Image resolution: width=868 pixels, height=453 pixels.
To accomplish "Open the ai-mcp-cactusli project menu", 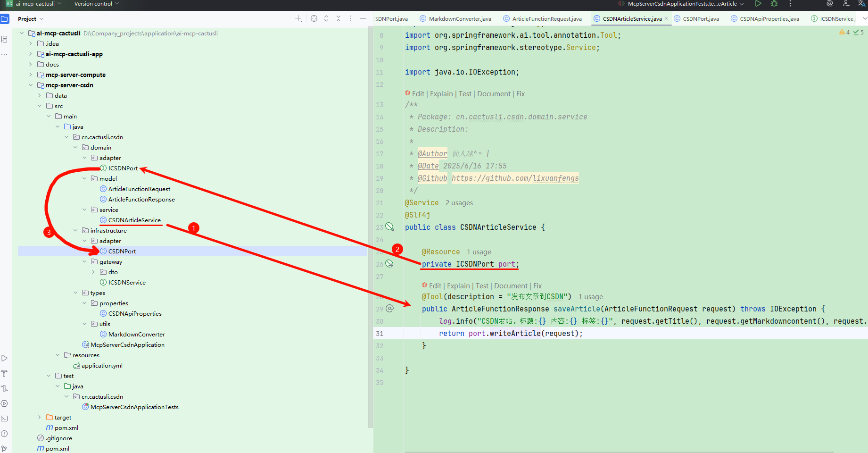I will click(33, 4).
